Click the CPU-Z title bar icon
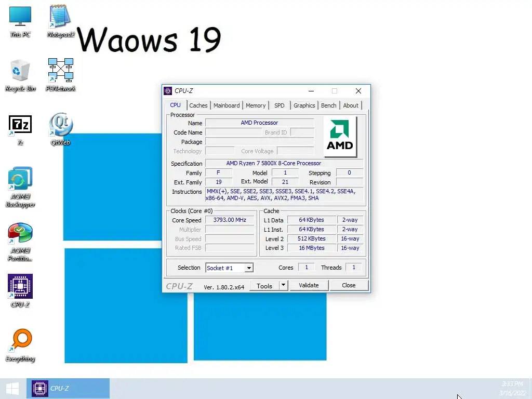The width and height of the screenshot is (532, 399). (x=168, y=91)
